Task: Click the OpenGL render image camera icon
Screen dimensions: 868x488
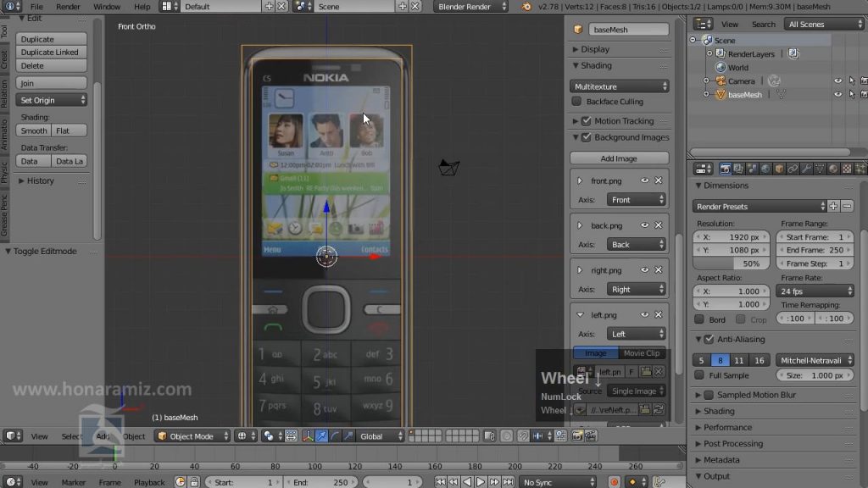Action: pos(576,436)
